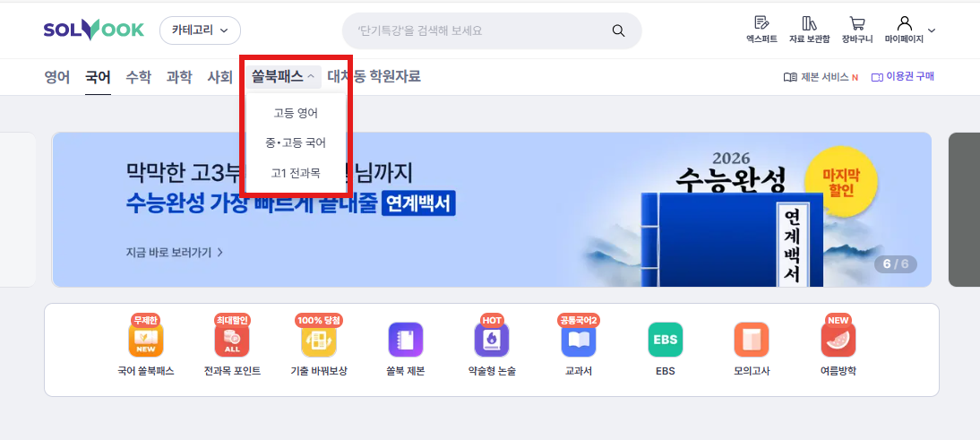Screen dimensions: 980x440
Task: Switch to the 수학 subject tab
Action: tap(138, 77)
